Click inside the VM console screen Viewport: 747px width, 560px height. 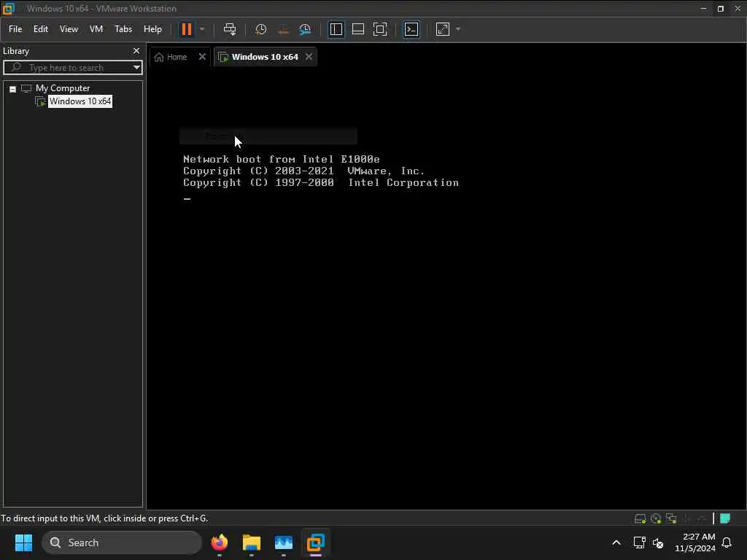pyautogui.click(x=446, y=288)
